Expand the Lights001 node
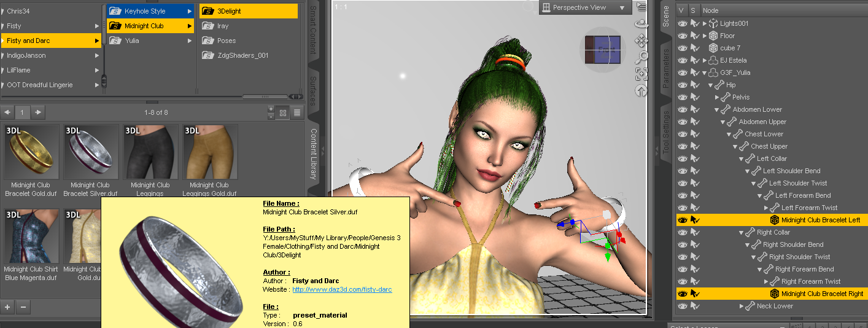868x328 pixels. tap(705, 23)
